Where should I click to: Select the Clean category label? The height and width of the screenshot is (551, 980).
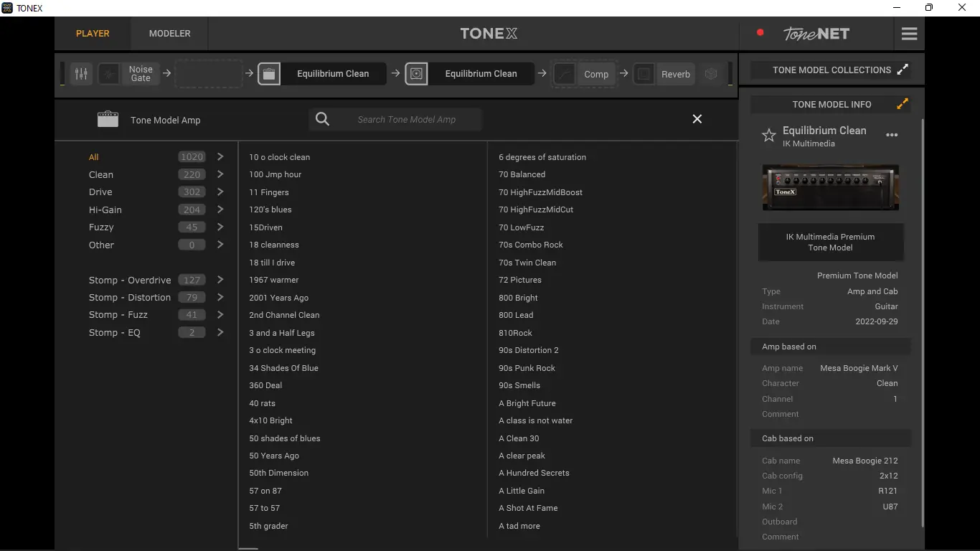(x=101, y=174)
